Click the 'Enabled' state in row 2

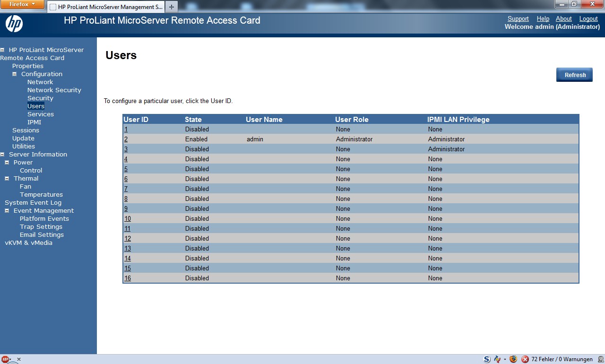click(196, 139)
